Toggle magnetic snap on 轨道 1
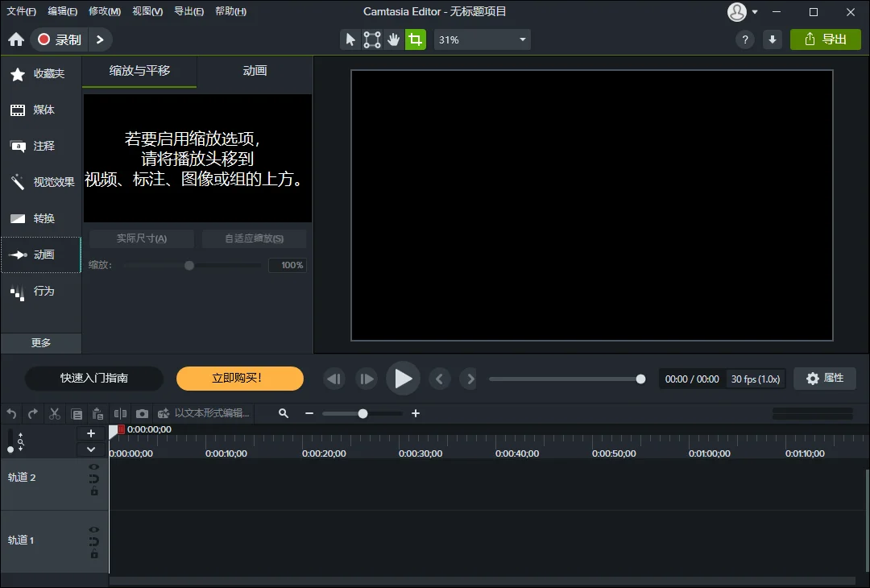The image size is (870, 588). [93, 541]
